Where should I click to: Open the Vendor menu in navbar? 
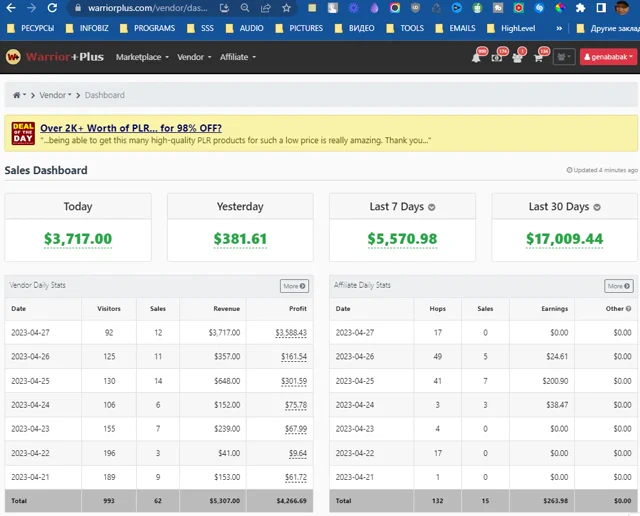(x=194, y=57)
